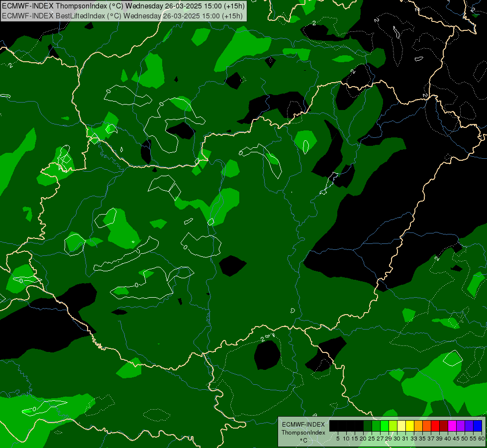
Task: Click the legend tick label '25'
Action: click(372, 439)
